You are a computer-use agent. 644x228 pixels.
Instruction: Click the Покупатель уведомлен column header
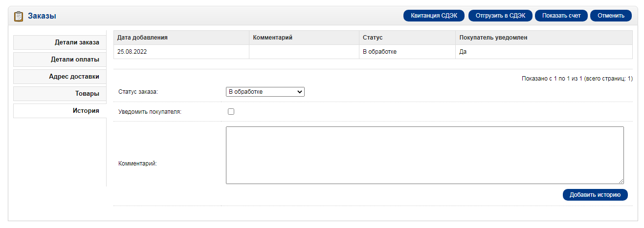click(493, 38)
